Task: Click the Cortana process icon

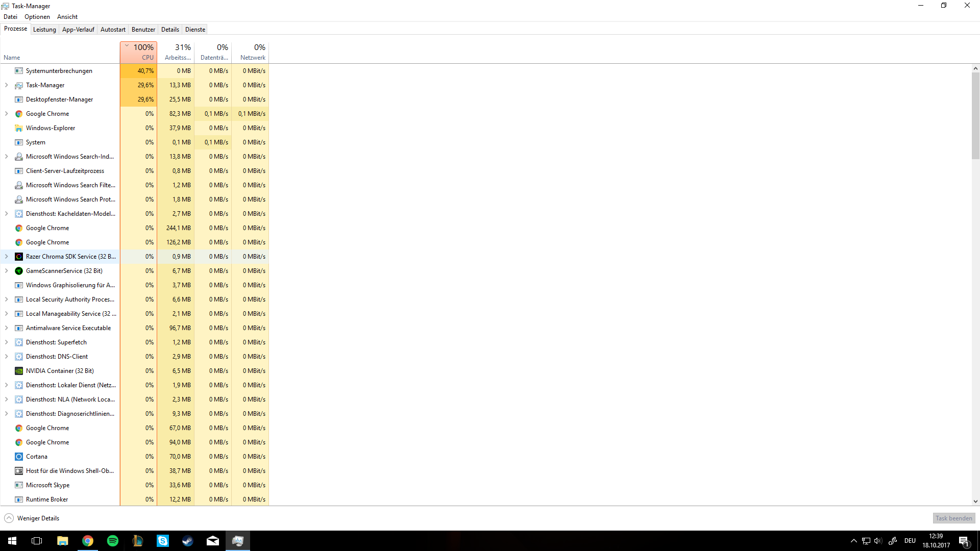Action: (x=19, y=457)
